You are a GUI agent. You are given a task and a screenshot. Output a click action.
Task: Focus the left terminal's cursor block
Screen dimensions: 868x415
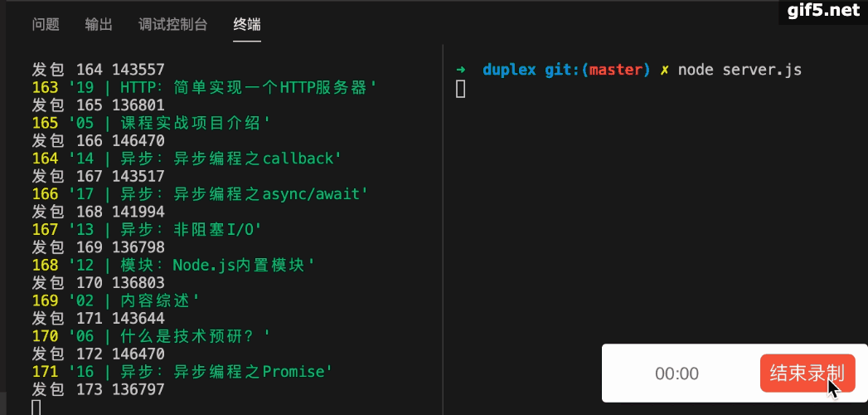click(36, 408)
